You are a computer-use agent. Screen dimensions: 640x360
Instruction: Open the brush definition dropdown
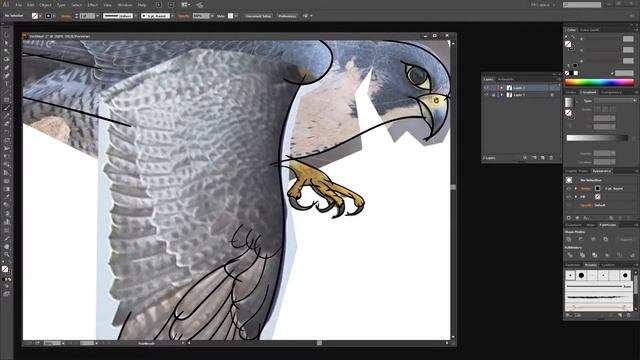[173, 16]
